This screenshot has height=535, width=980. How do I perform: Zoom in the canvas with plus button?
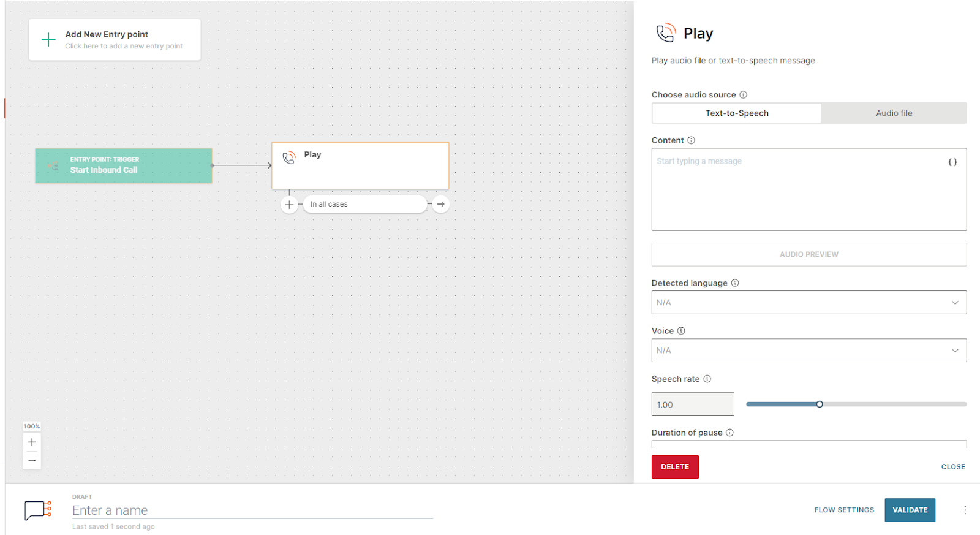coord(32,442)
